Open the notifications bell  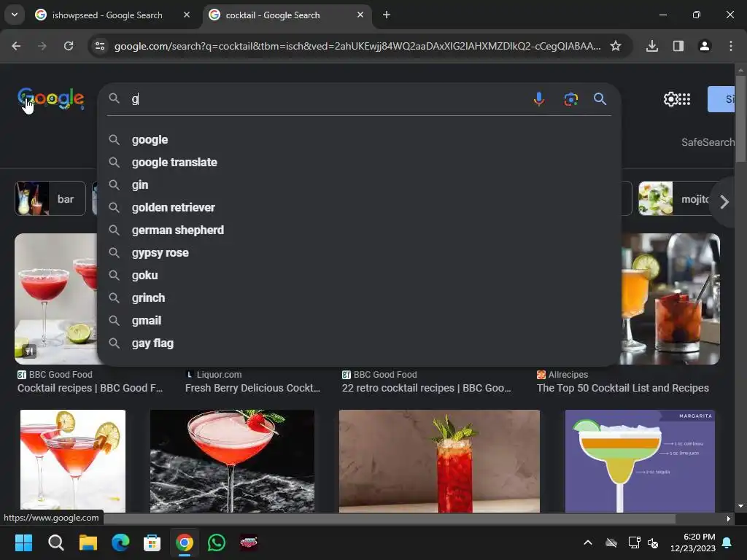727,542
